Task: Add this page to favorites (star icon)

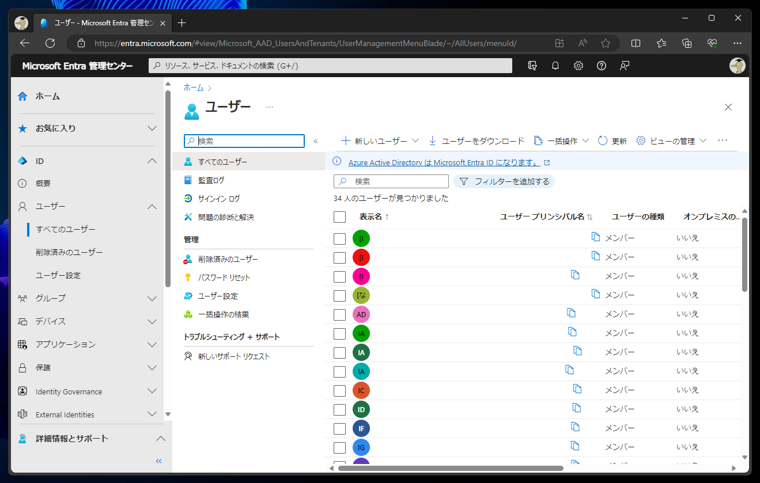Action: [605, 44]
